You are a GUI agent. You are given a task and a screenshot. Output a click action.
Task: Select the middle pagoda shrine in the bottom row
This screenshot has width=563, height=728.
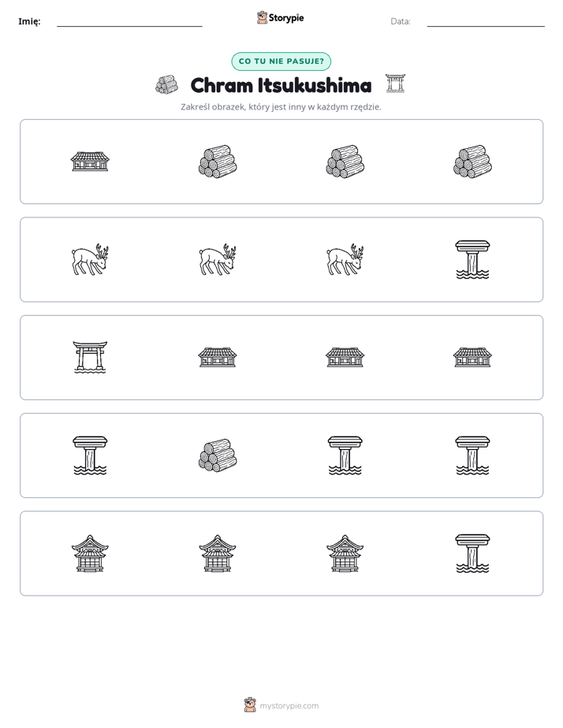click(218, 553)
